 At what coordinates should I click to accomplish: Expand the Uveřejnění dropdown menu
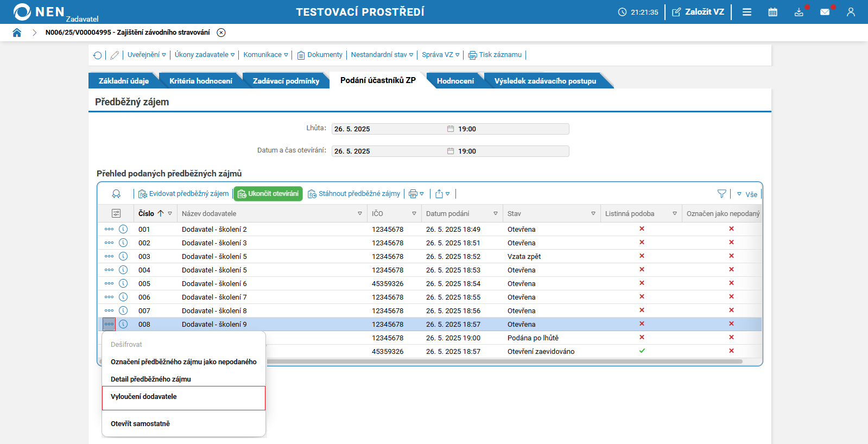[x=147, y=55]
